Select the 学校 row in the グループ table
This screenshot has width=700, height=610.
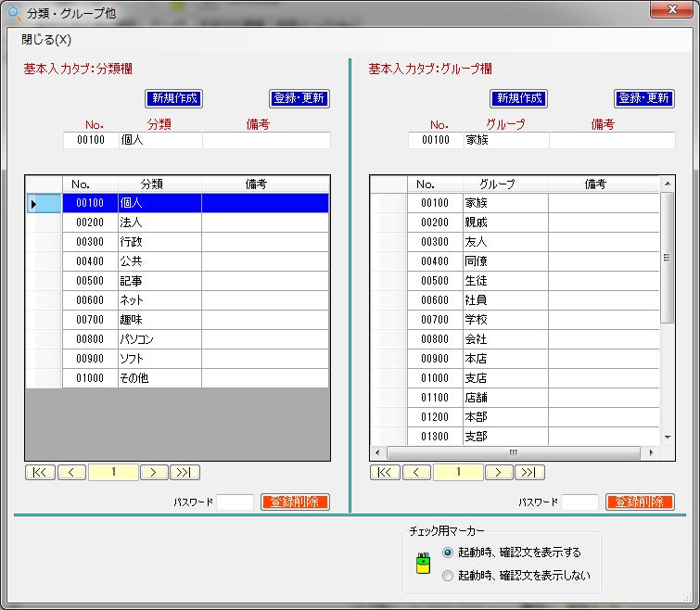504,320
